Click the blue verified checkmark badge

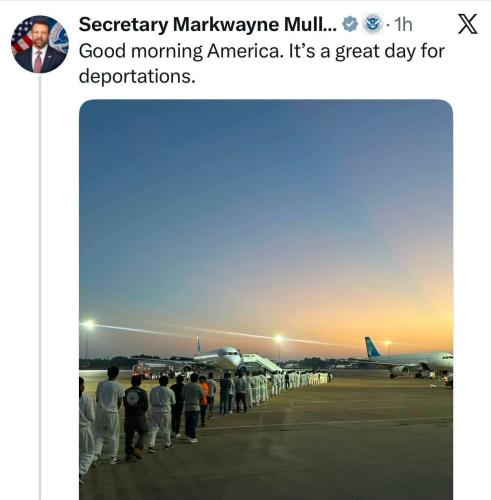click(350, 24)
